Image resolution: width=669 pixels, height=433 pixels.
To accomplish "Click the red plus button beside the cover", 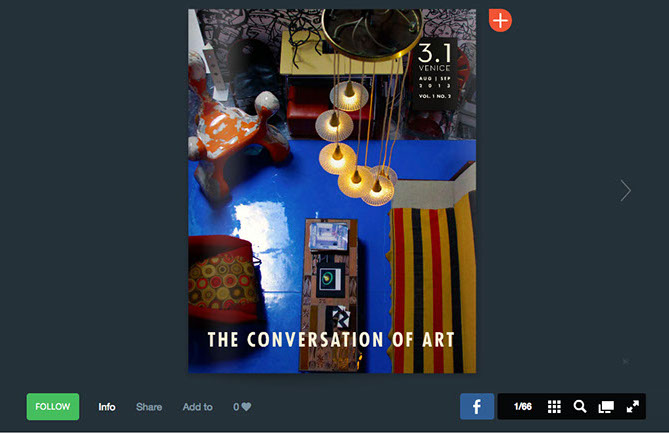I will pos(500,20).
